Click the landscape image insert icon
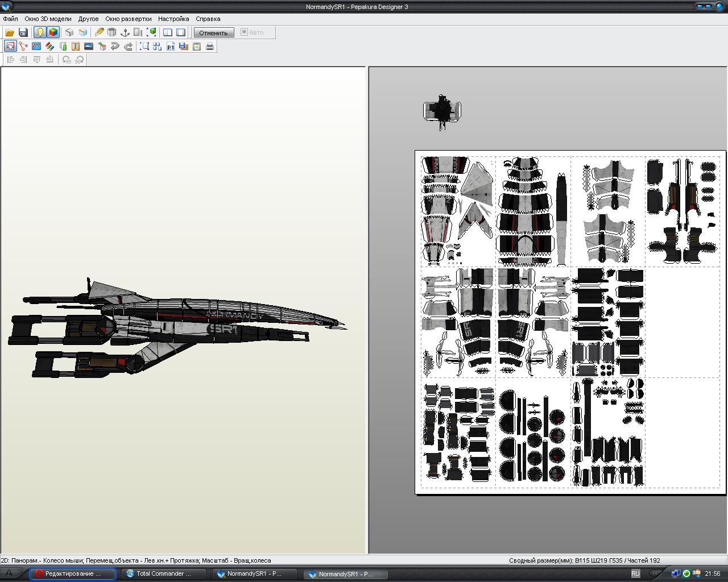 (89, 46)
